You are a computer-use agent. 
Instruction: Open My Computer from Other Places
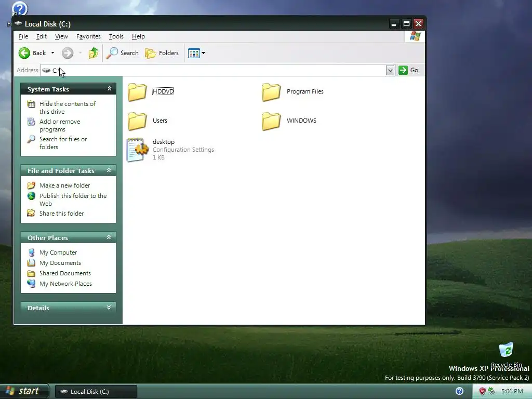tap(58, 252)
